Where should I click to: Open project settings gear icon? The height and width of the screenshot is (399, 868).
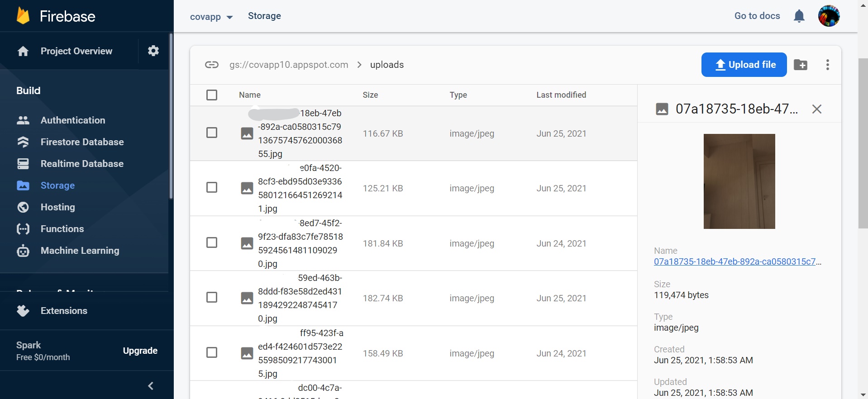(153, 51)
